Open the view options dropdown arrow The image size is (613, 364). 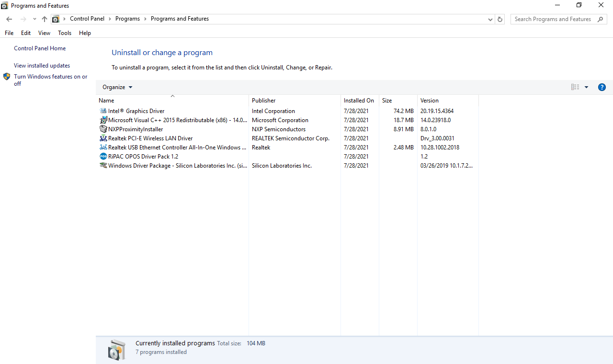click(x=586, y=87)
